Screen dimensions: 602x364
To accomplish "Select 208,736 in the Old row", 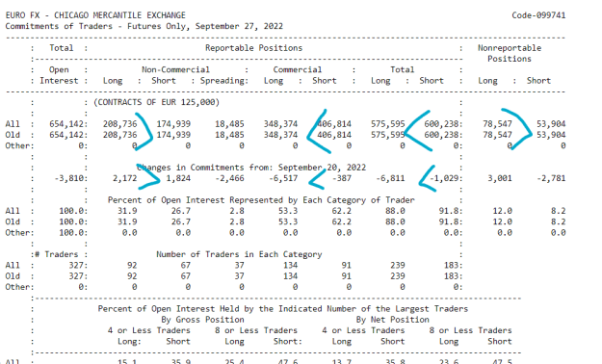I will coord(119,135).
